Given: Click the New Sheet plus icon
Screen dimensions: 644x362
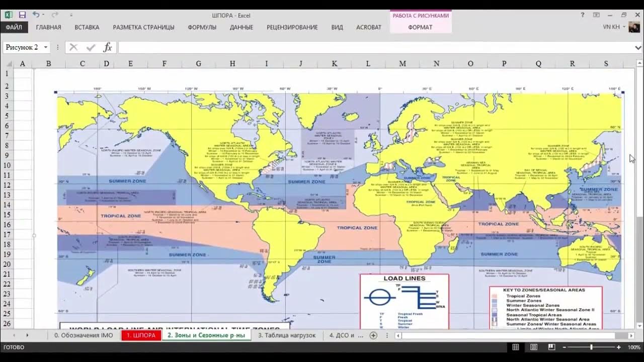Looking at the screenshot, I should tap(373, 335).
